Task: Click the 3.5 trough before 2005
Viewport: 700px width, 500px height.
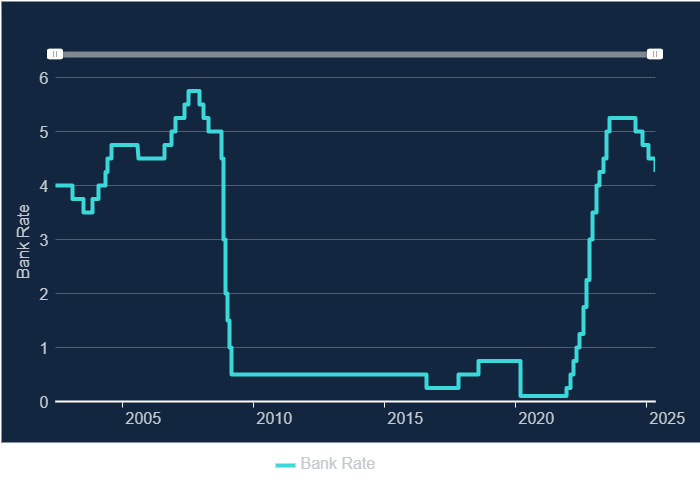Action: tap(88, 212)
